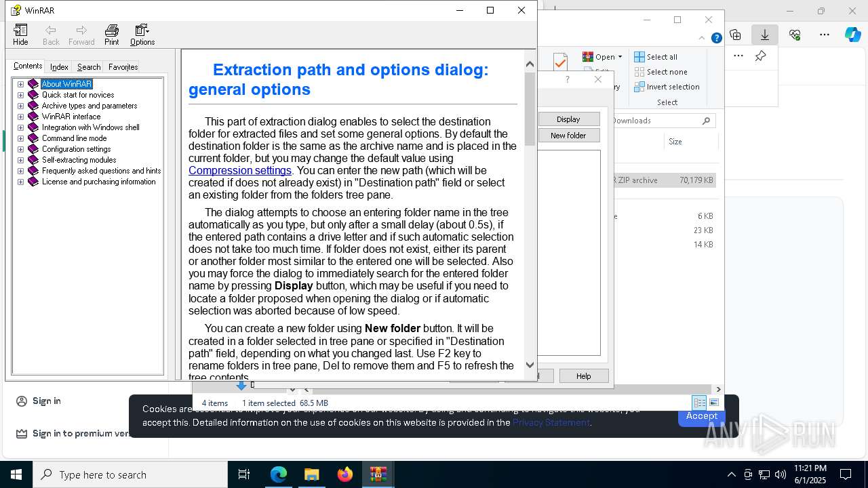Viewport: 868px width, 488px height.
Task: Expand Integration with Windows shell node
Action: tap(20, 127)
